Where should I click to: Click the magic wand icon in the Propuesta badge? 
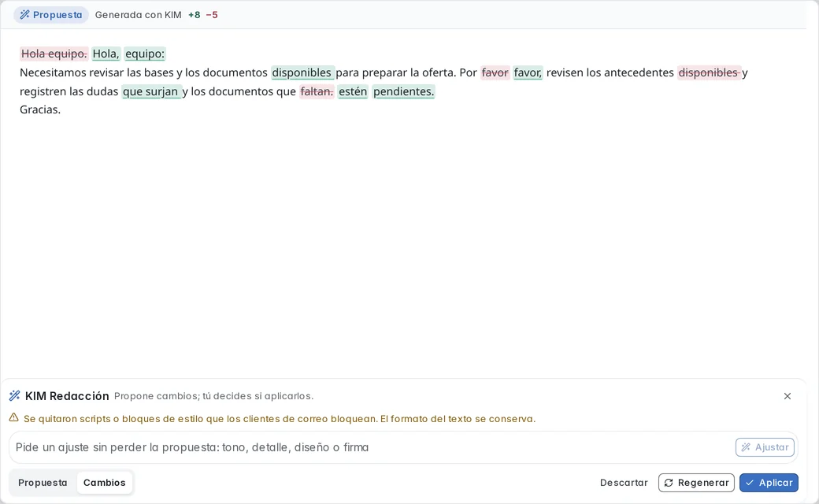[x=24, y=15]
